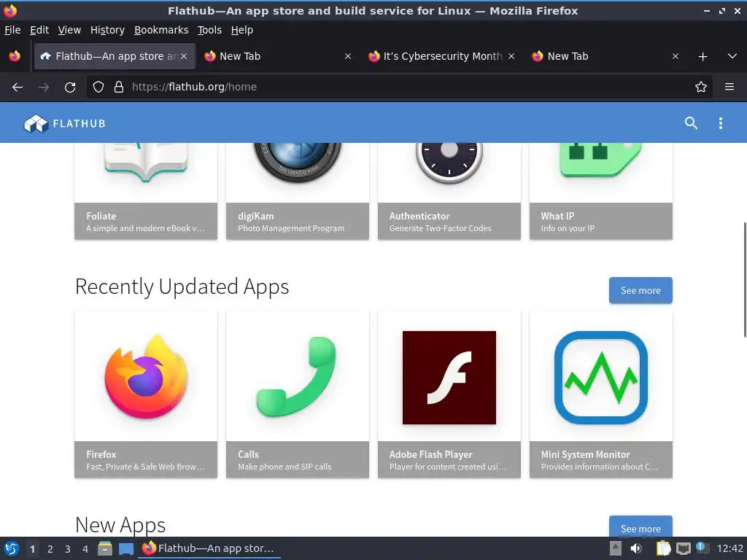This screenshot has width=747, height=560.
Task: Switch to the last New Tab
Action: pyautogui.click(x=605, y=56)
